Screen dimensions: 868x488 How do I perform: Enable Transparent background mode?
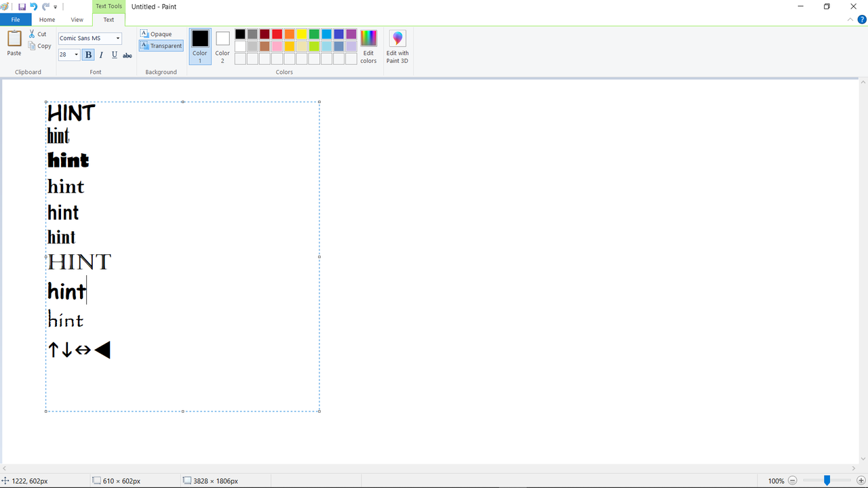coord(161,45)
